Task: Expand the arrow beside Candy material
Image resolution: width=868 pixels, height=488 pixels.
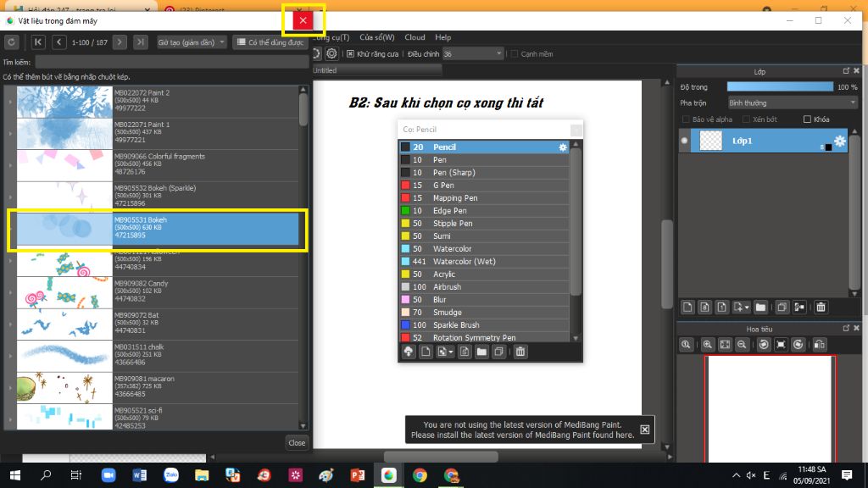Action: [10, 292]
